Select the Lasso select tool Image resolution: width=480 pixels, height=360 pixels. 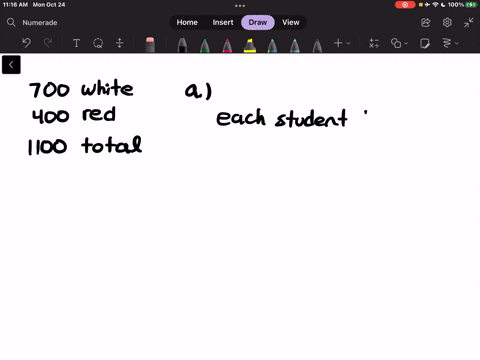click(x=98, y=43)
